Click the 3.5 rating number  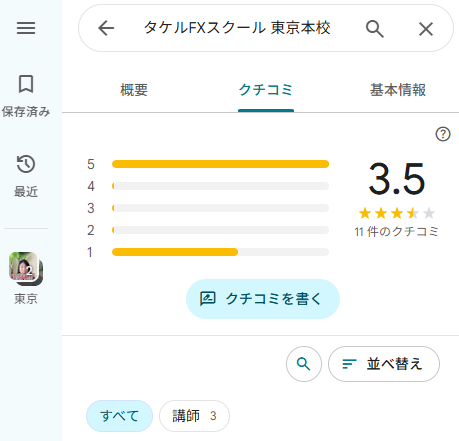click(397, 178)
